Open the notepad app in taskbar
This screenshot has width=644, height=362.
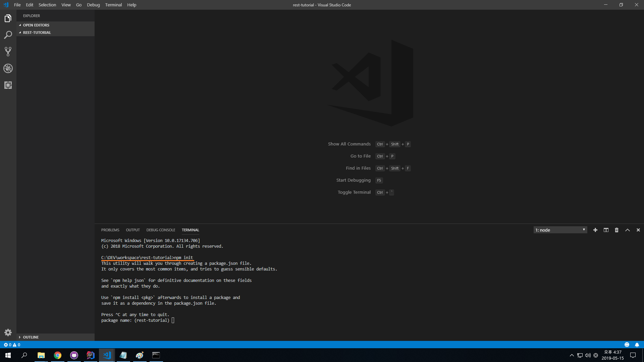[x=123, y=355]
